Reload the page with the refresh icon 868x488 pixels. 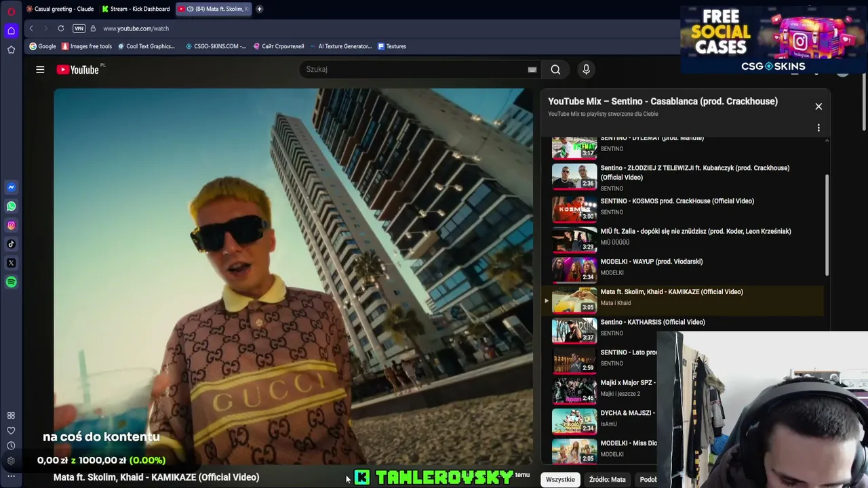pos(61,28)
